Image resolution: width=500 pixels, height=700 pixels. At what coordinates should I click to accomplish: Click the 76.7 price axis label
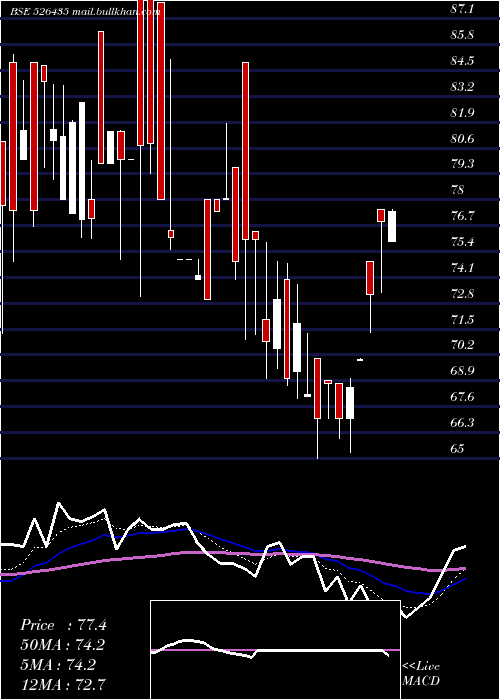462,216
